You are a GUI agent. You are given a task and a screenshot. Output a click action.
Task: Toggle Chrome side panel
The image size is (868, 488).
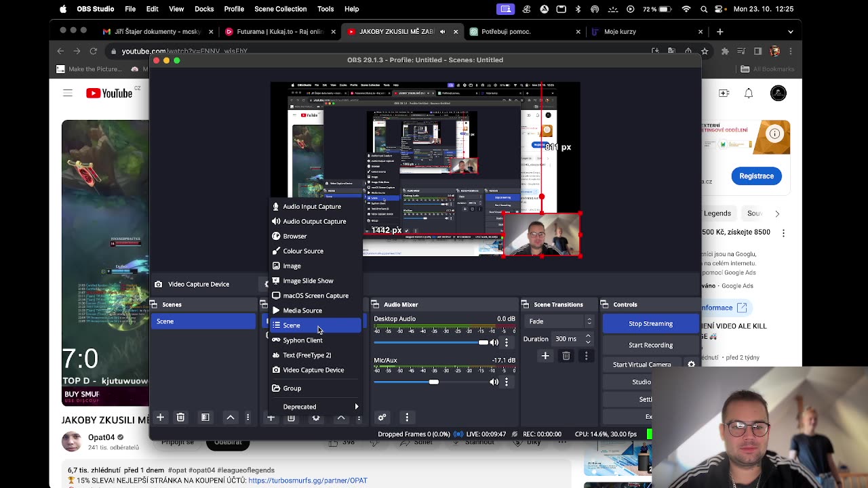(x=758, y=52)
